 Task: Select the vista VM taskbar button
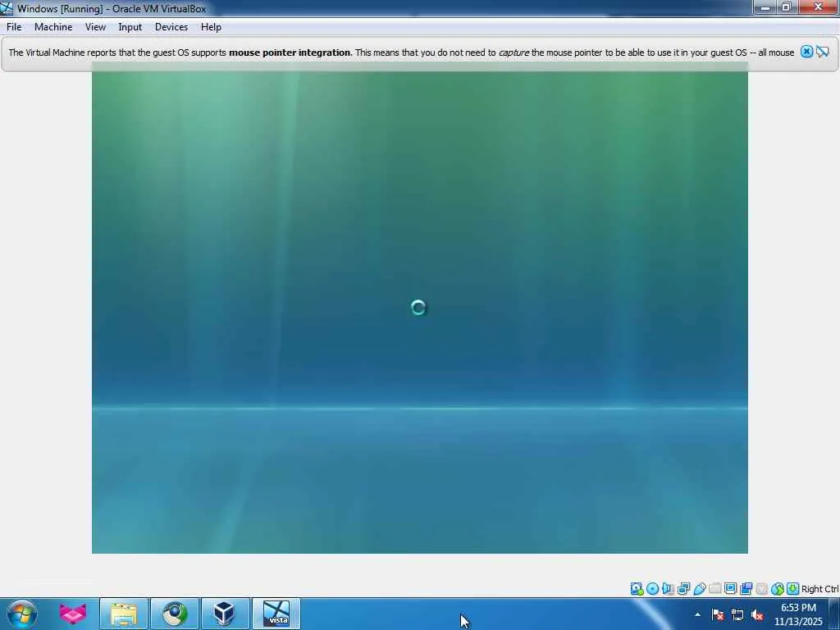point(276,614)
